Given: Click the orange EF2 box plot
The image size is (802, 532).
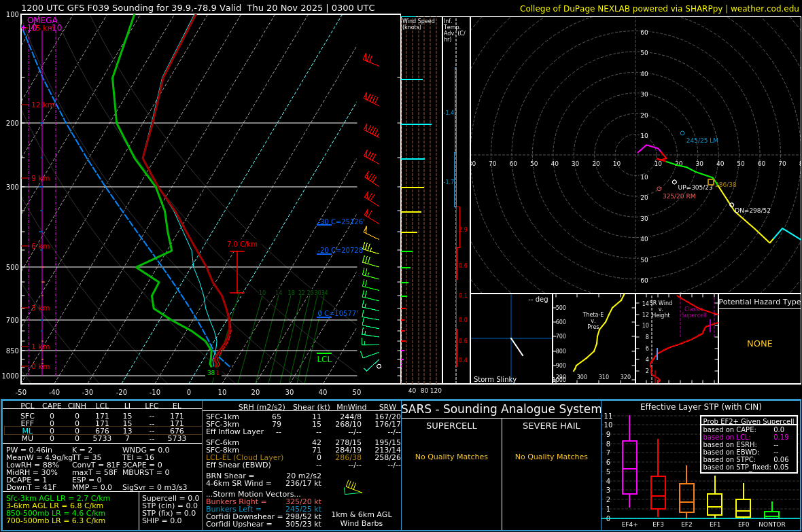Looking at the screenshot, I should (x=686, y=491).
